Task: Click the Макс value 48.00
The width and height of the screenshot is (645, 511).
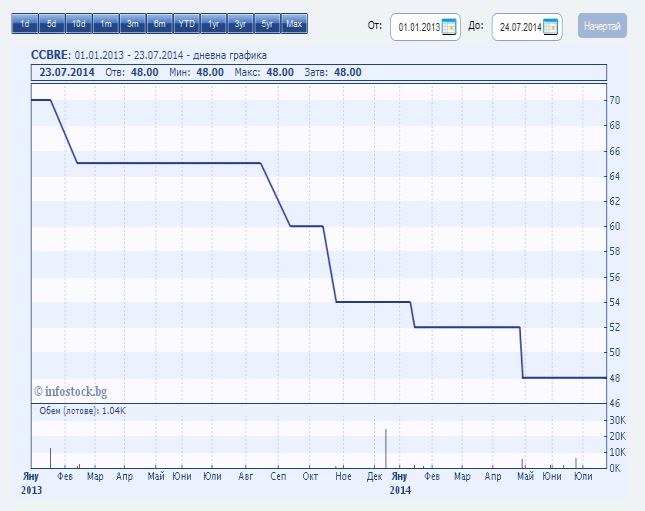Action: [x=280, y=72]
